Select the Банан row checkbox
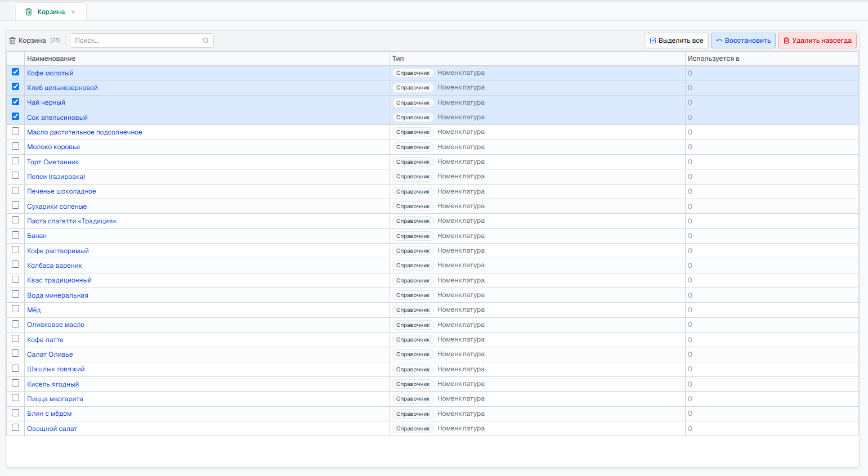The height and width of the screenshot is (476, 868). 16,235
